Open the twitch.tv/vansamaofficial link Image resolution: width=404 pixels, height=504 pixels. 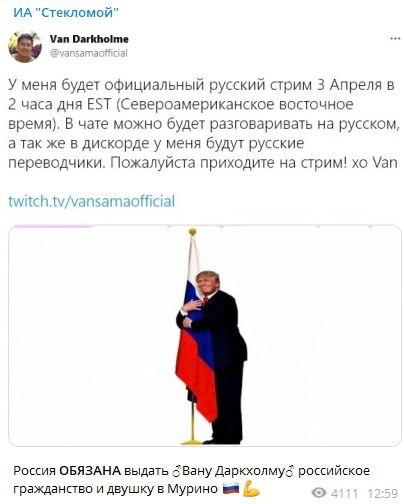[91, 201]
